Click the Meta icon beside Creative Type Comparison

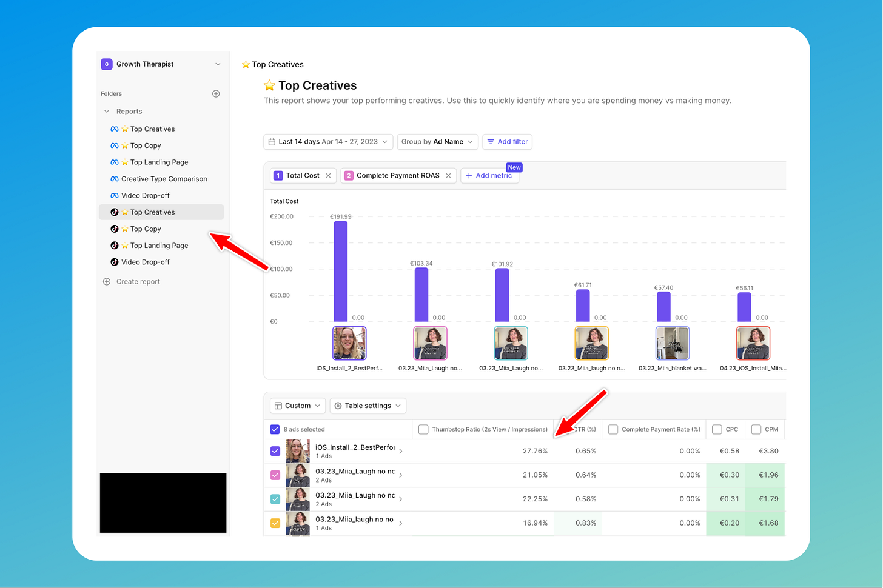point(114,179)
